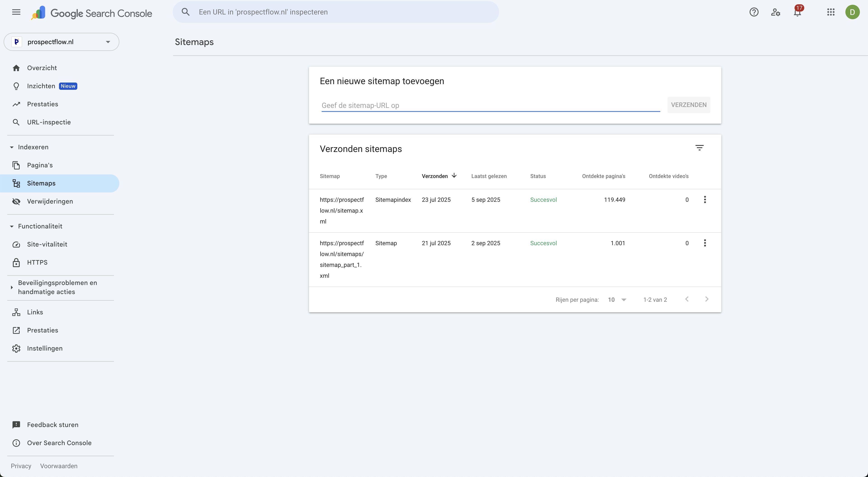Click the 119.449 discovered pages value
The image size is (868, 477).
(614, 199)
